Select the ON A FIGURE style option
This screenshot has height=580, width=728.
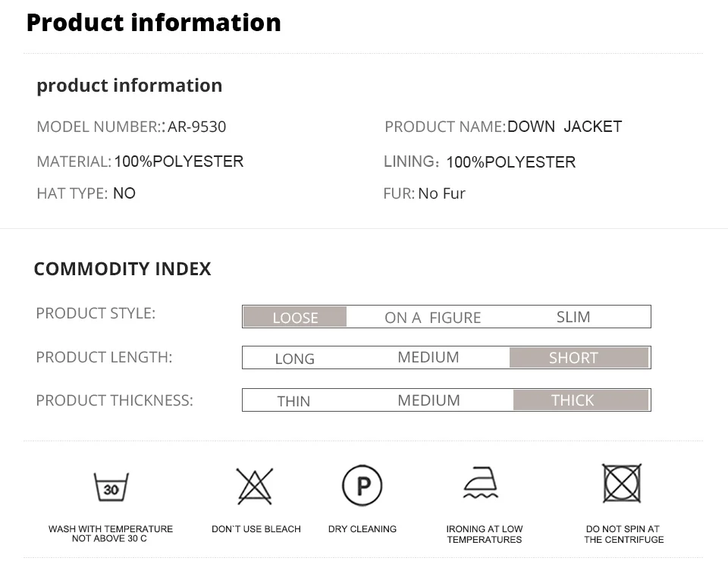coord(433,318)
